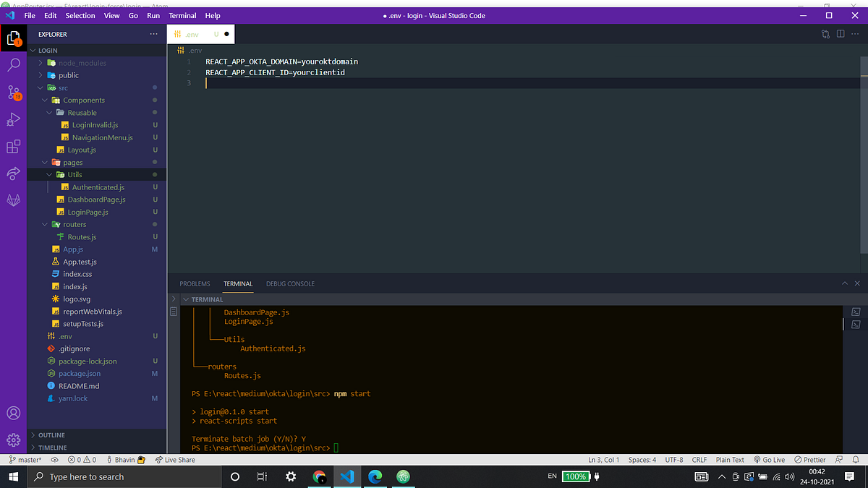Switch to the DEBUG CONSOLE tab
Screen dimensions: 868x488
pyautogui.click(x=290, y=283)
